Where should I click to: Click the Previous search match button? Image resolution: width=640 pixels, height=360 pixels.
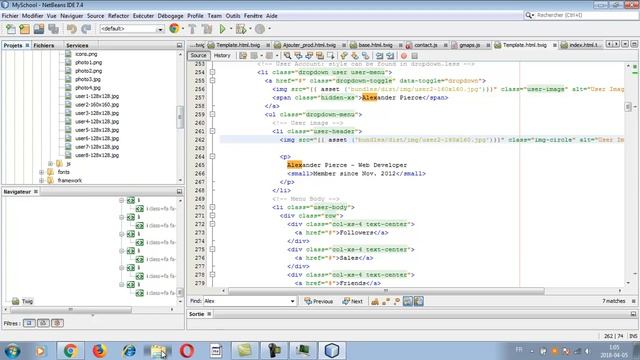pyautogui.click(x=319, y=301)
